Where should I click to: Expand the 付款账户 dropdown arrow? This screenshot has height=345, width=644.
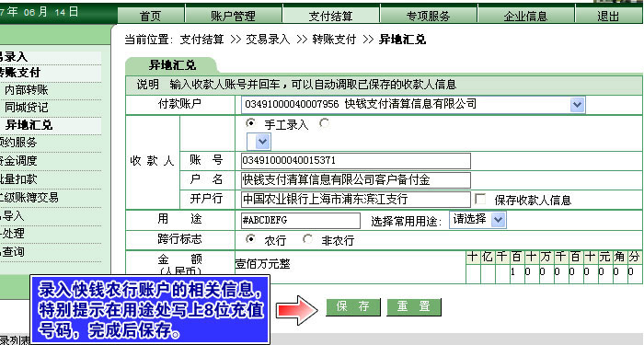click(x=577, y=104)
